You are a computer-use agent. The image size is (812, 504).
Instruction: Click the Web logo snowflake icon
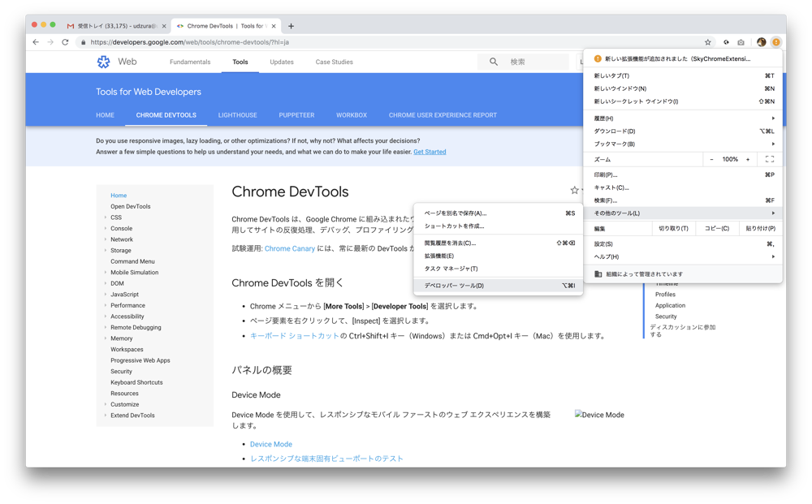coord(103,62)
